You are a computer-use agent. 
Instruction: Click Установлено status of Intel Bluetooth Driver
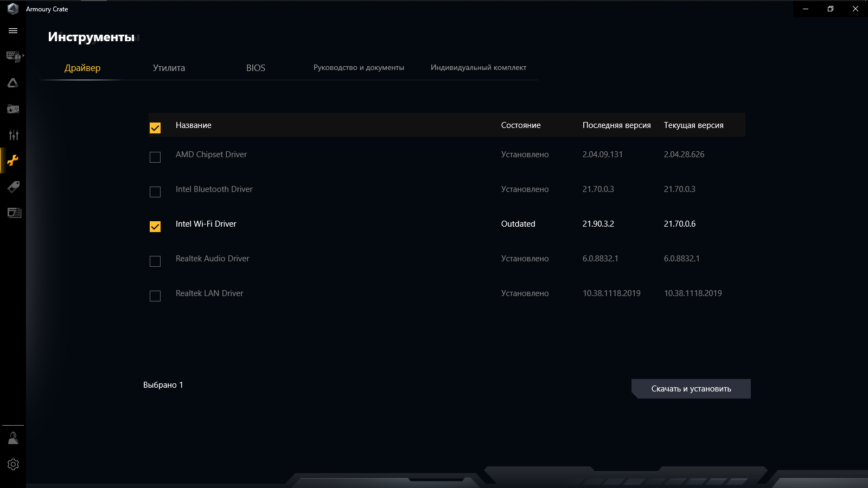pos(525,189)
